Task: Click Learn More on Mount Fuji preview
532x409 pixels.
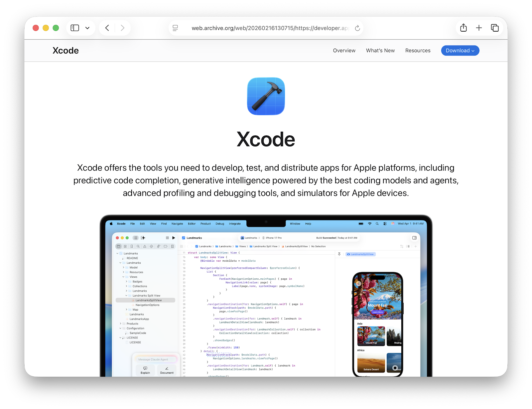Action: 377,312
